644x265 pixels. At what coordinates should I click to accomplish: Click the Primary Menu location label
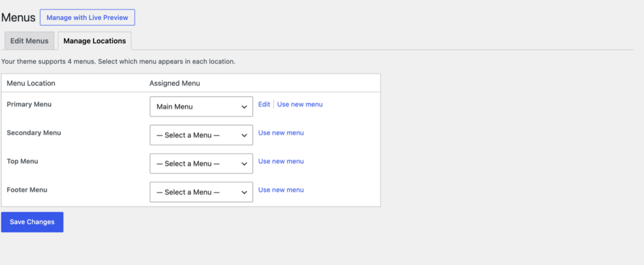29,104
